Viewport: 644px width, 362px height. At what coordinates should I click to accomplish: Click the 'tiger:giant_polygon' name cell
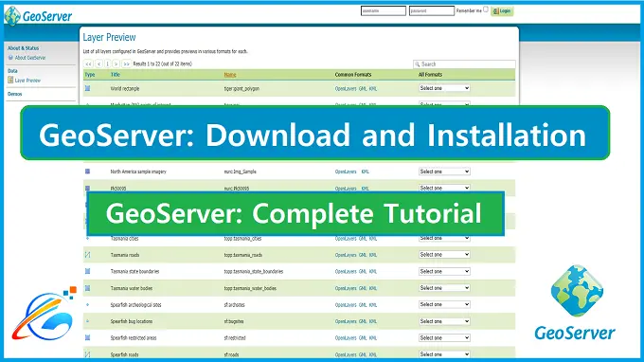pyautogui.click(x=241, y=89)
